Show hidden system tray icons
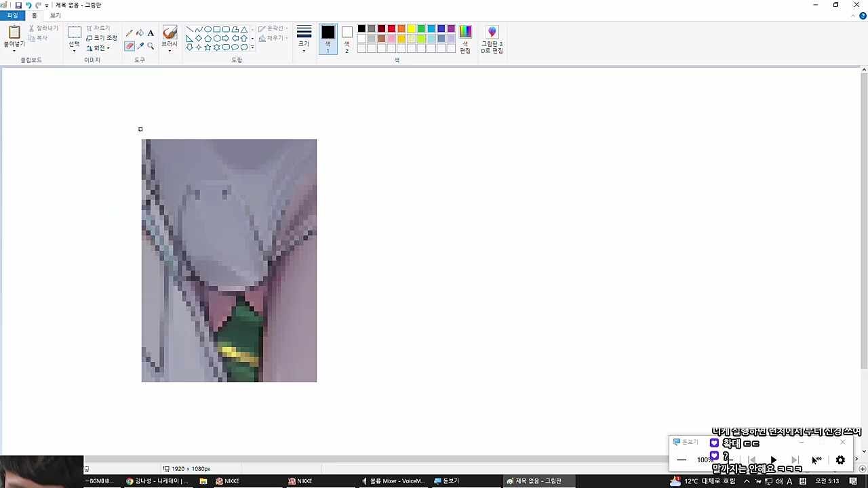The image size is (868, 488). (747, 481)
